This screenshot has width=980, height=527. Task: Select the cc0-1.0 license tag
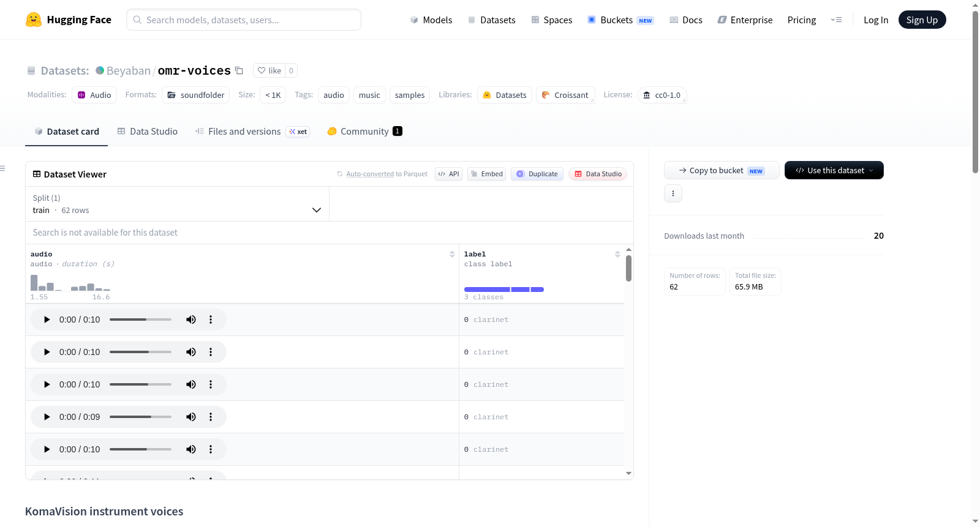click(x=662, y=95)
